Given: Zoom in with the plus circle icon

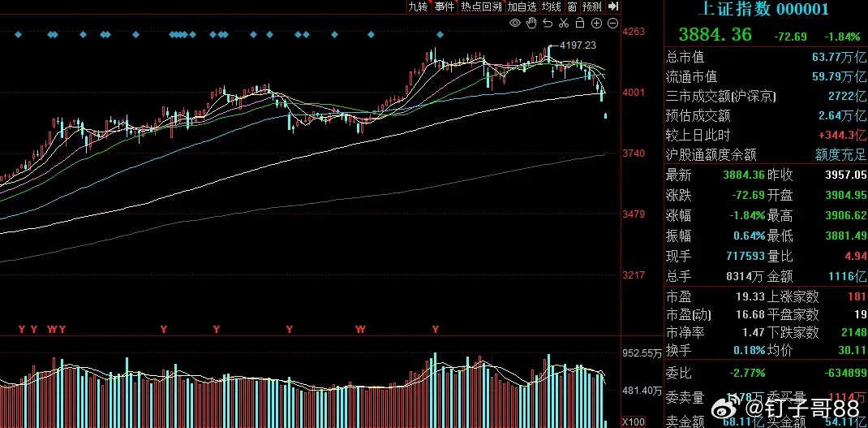Looking at the screenshot, I should [596, 23].
